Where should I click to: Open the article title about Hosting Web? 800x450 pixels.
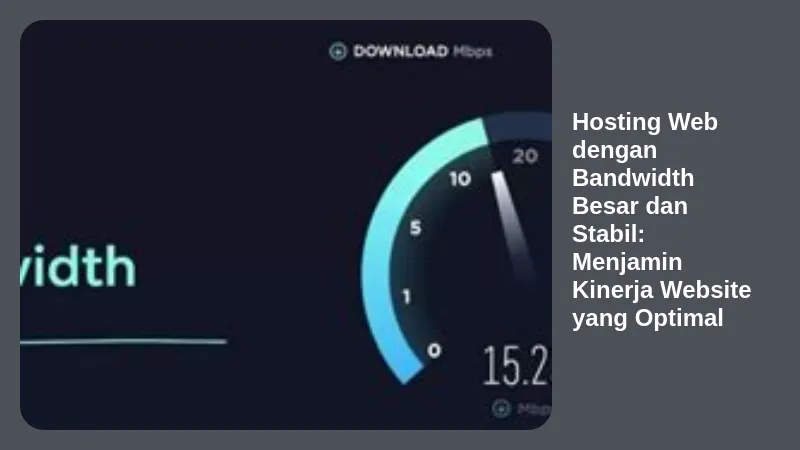coord(661,219)
